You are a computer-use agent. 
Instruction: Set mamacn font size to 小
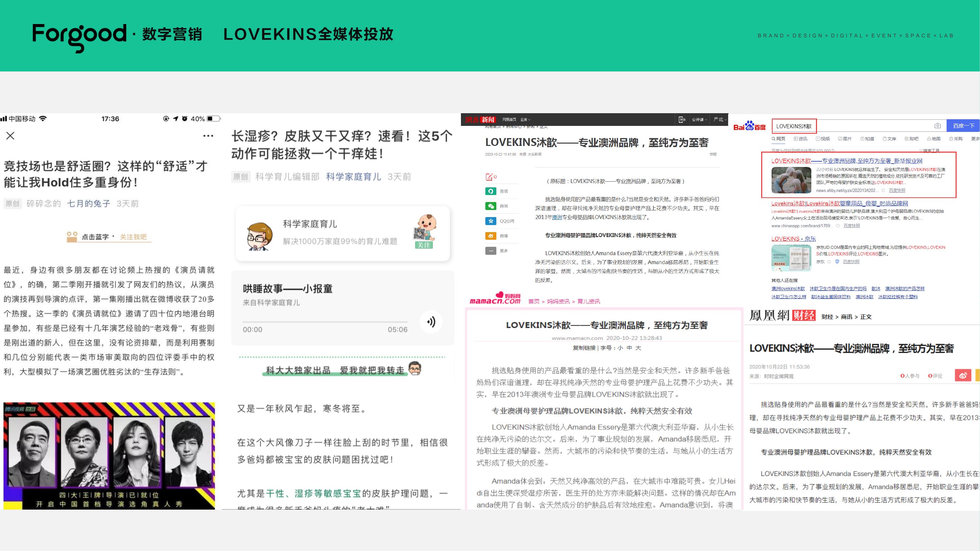[620, 348]
